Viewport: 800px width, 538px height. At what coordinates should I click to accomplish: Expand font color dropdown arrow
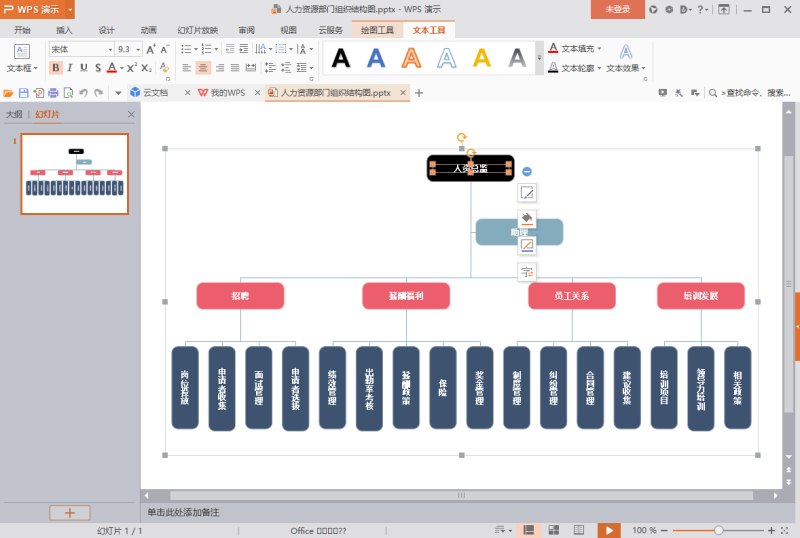[121, 68]
